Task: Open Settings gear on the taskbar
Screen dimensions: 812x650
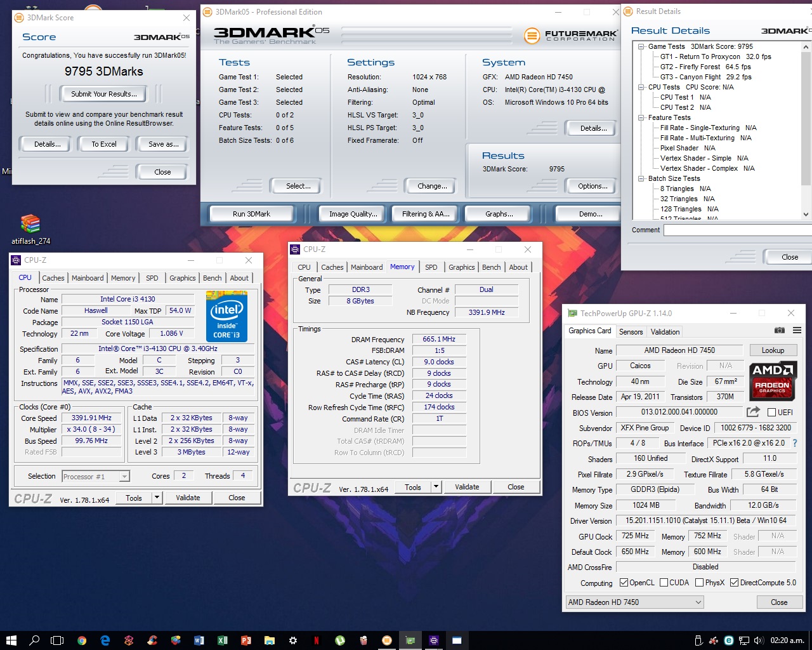Action: 292,640
